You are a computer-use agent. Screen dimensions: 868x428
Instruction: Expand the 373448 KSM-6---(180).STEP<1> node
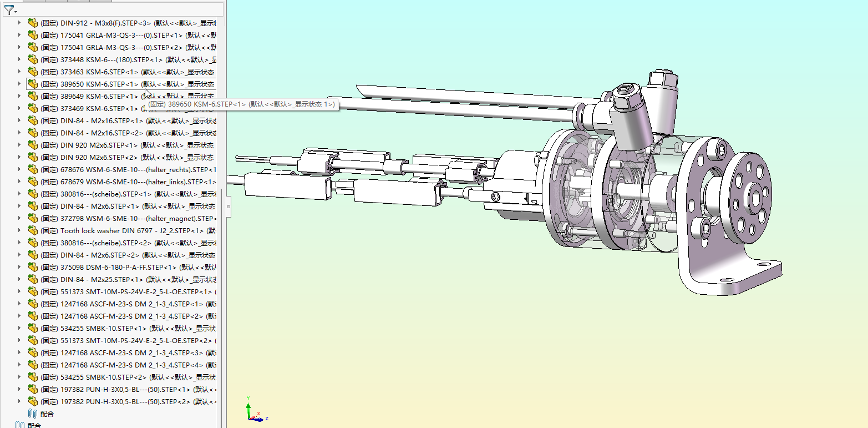19,59
